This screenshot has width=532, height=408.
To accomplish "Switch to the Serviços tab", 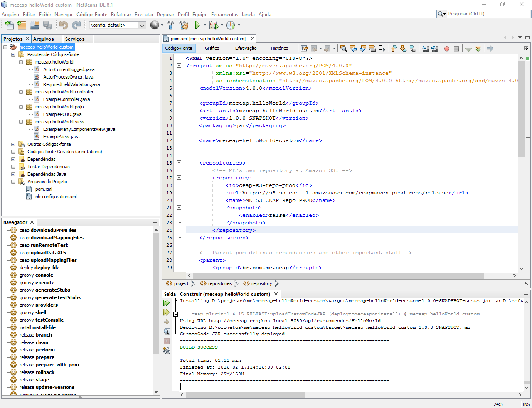I will [75, 39].
